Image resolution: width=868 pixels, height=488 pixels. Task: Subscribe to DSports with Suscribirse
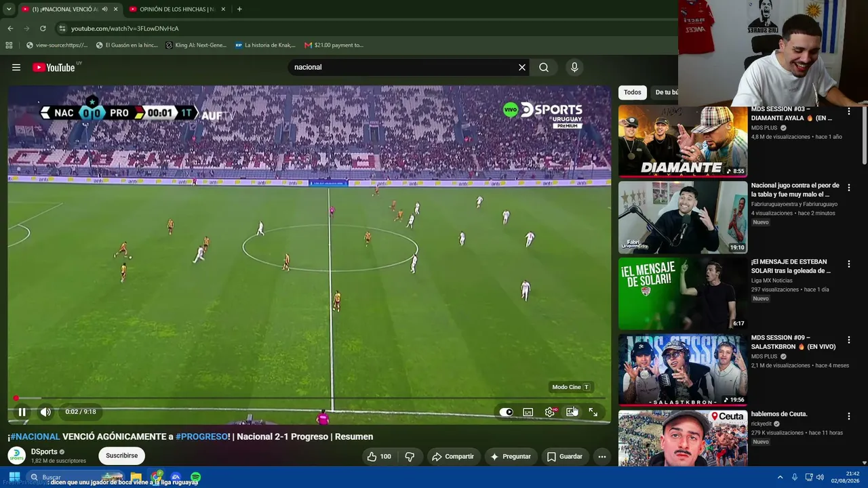pos(122,456)
